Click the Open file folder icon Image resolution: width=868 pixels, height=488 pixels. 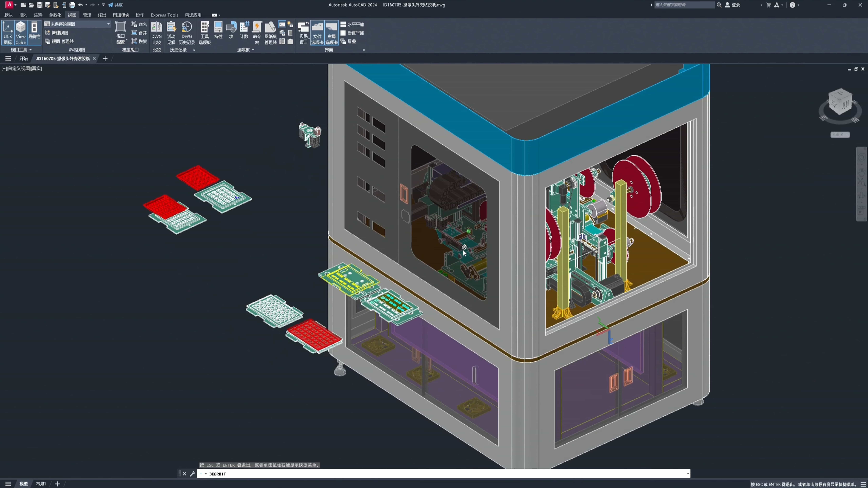pos(31,5)
